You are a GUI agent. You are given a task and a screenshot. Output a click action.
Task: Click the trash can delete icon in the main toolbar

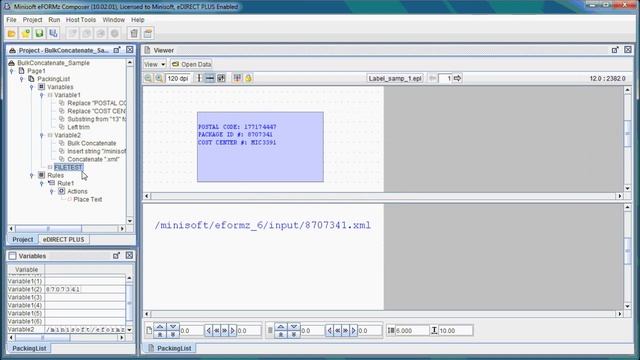134,33
